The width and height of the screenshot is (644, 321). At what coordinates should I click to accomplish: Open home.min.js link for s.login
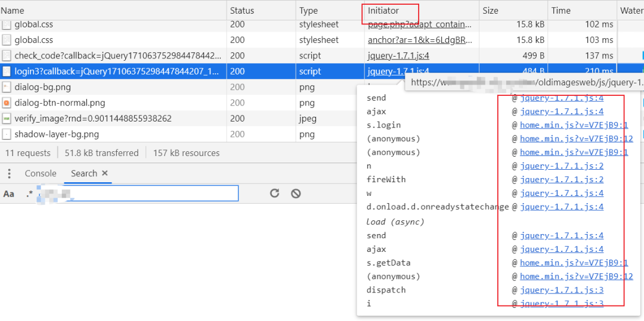tap(574, 125)
